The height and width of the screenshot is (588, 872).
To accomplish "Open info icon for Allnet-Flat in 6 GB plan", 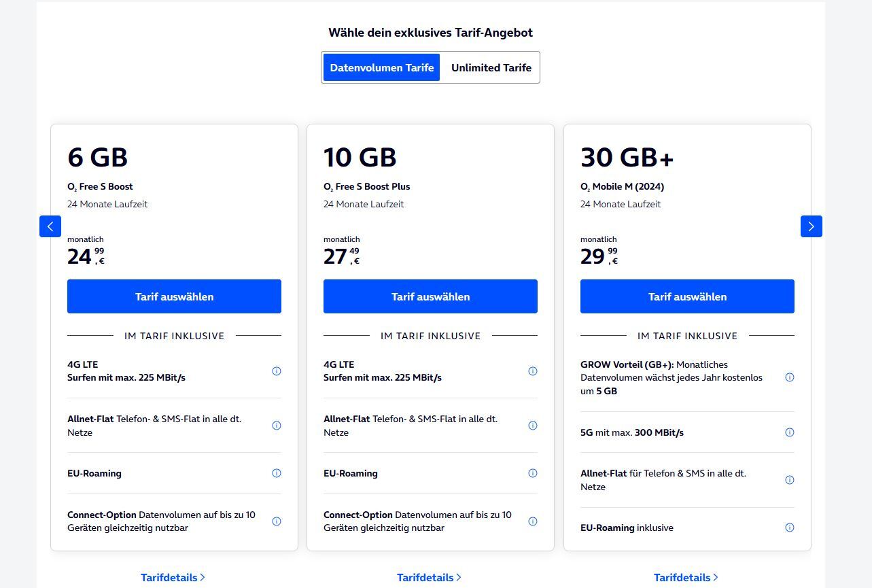I will (x=277, y=426).
